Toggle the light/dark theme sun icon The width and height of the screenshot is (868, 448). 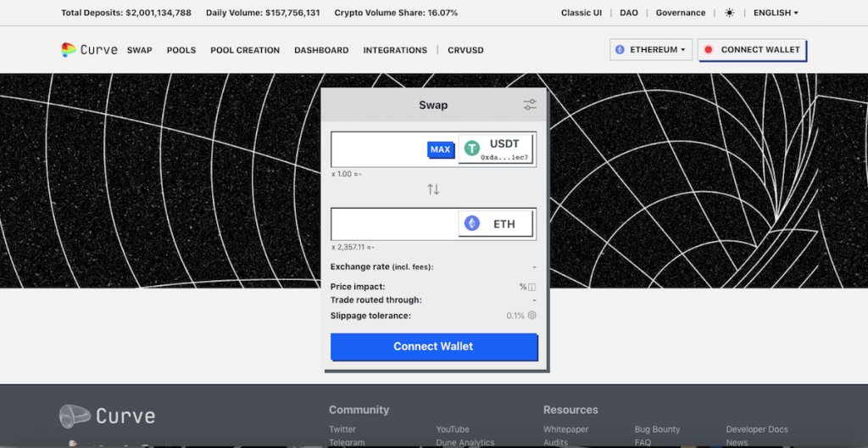(730, 13)
